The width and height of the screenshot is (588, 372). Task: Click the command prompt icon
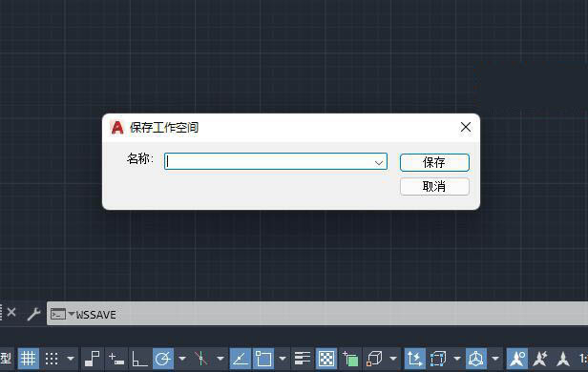coord(57,314)
